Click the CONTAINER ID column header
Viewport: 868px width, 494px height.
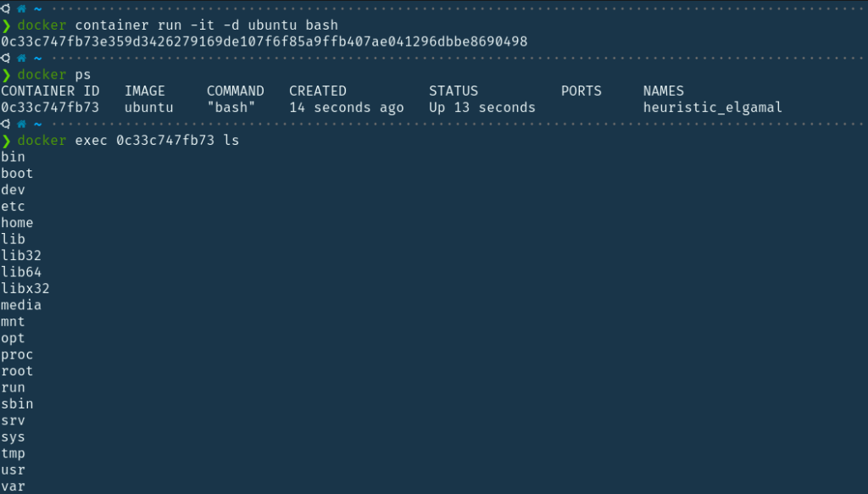pos(50,91)
